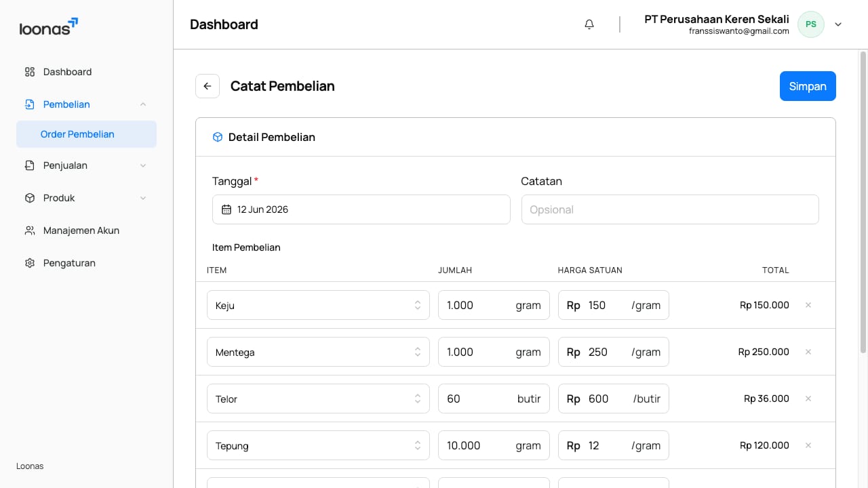Click the Simpan button
This screenshot has width=868, height=488.
(x=808, y=86)
